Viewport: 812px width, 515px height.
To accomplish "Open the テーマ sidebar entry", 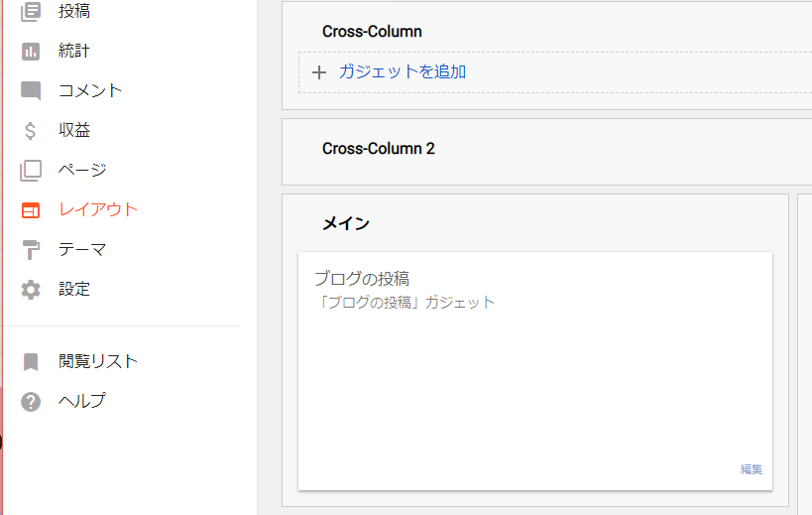I will click(x=82, y=249).
